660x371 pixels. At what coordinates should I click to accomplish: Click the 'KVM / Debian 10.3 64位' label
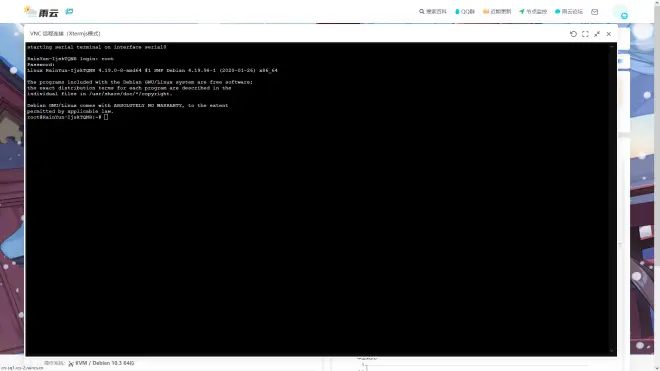pos(104,363)
